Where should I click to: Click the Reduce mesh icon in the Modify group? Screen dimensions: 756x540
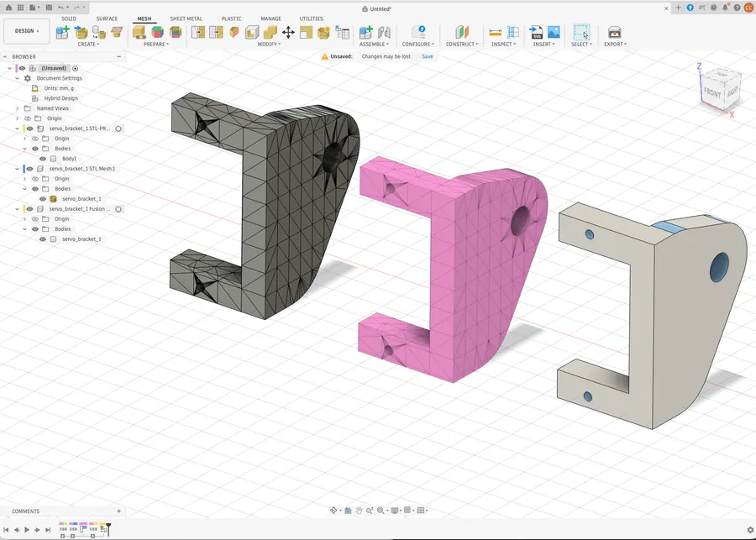216,32
